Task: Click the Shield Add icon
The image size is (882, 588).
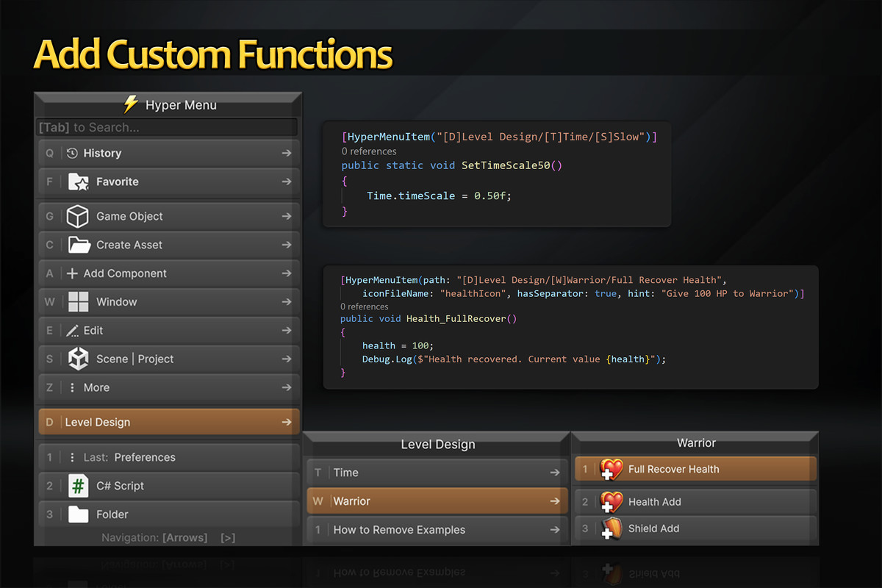Action: pyautogui.click(x=611, y=528)
